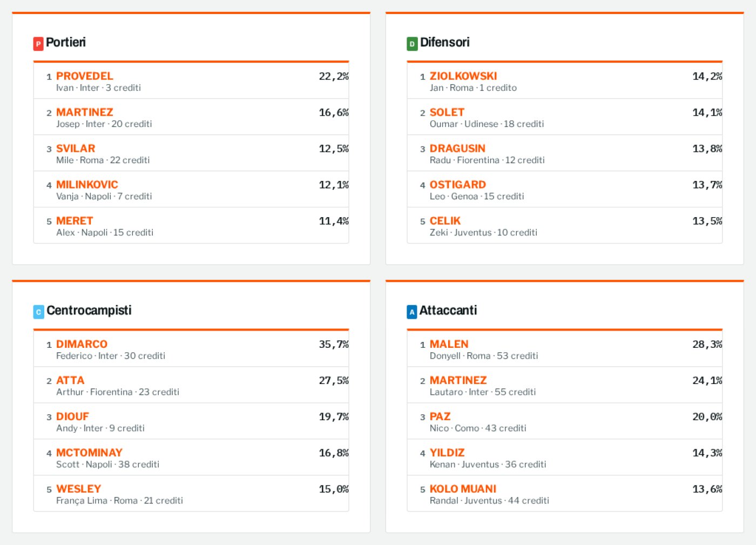Open Josep MARTINEZ goalkeeper link
Viewport: 756px width, 545px height.
(85, 112)
